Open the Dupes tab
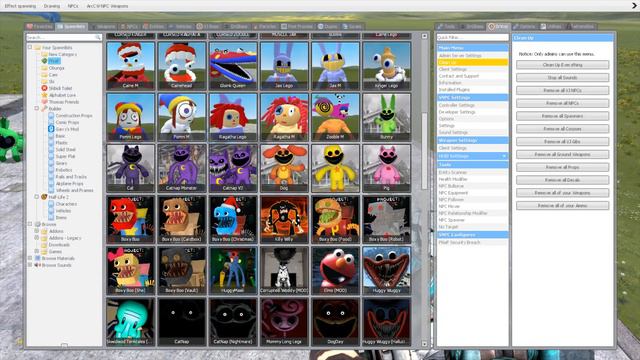The image size is (640, 360). (x=328, y=27)
